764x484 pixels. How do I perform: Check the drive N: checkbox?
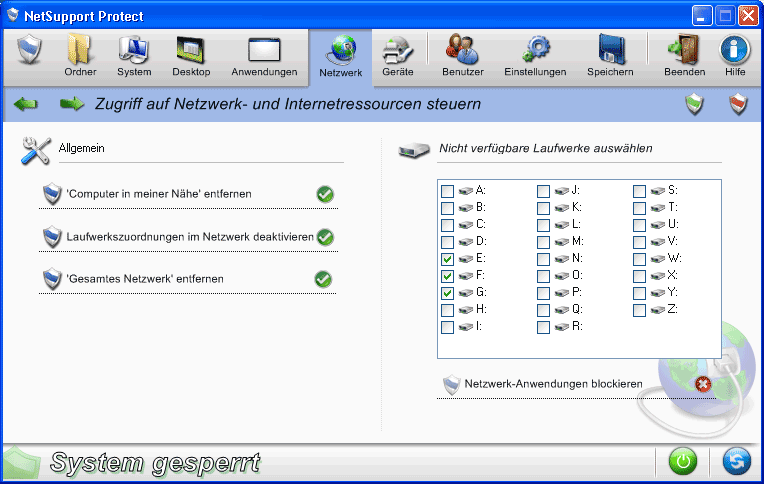tap(543, 259)
